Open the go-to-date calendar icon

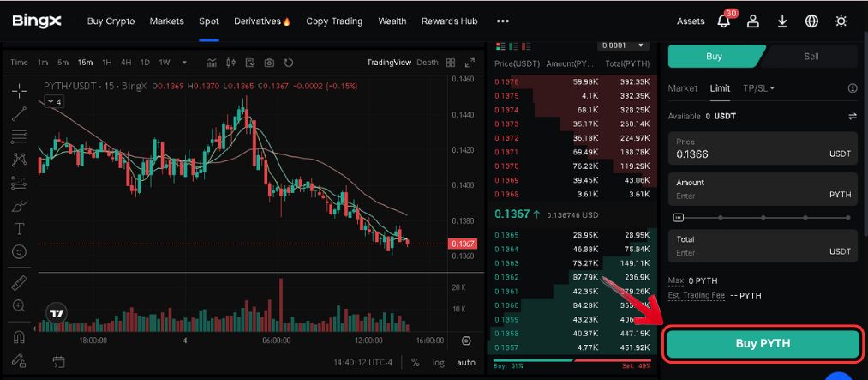point(58,362)
